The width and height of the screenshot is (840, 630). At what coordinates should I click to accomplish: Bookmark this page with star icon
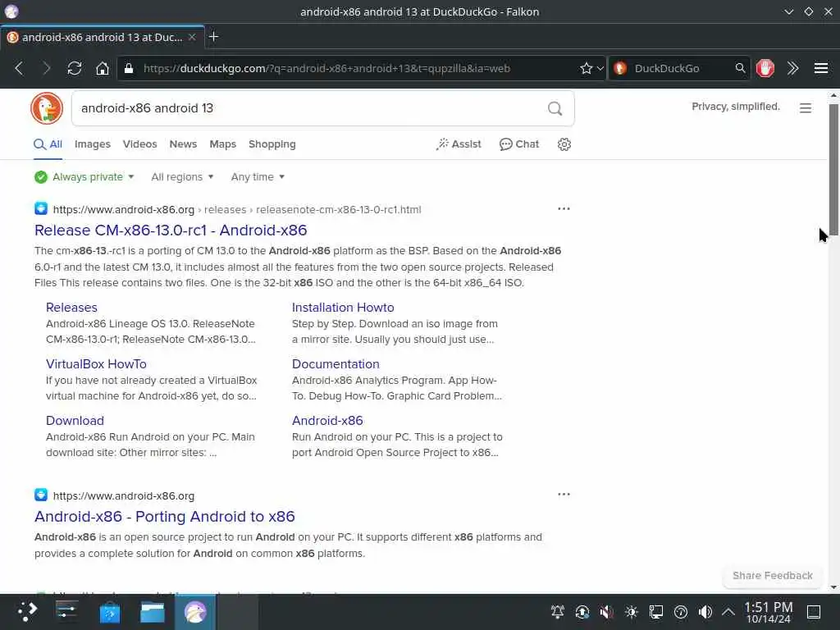586,68
